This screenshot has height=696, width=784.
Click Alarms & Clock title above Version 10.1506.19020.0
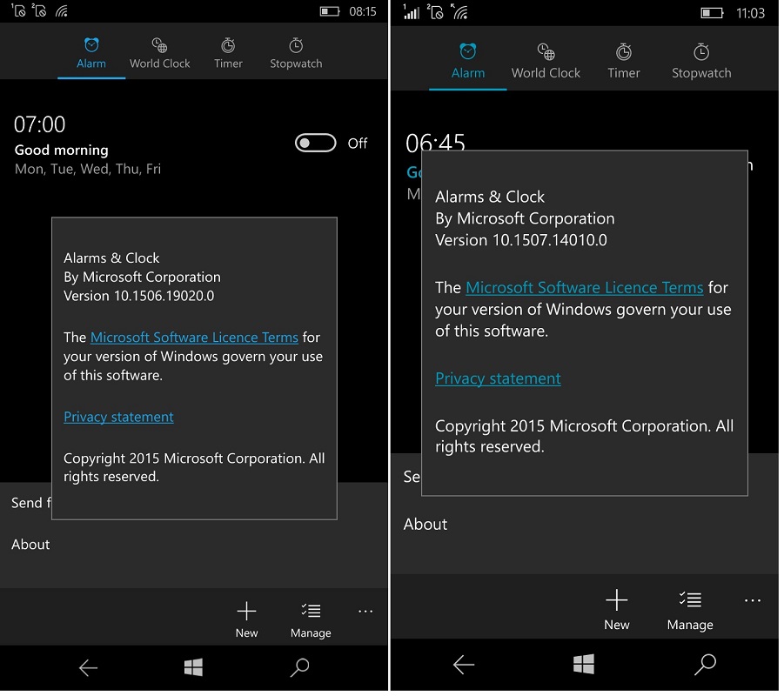pos(111,258)
